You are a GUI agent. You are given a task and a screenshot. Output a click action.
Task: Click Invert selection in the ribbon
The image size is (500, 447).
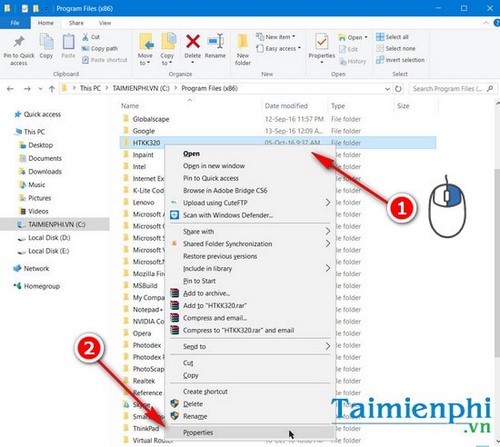400,60
